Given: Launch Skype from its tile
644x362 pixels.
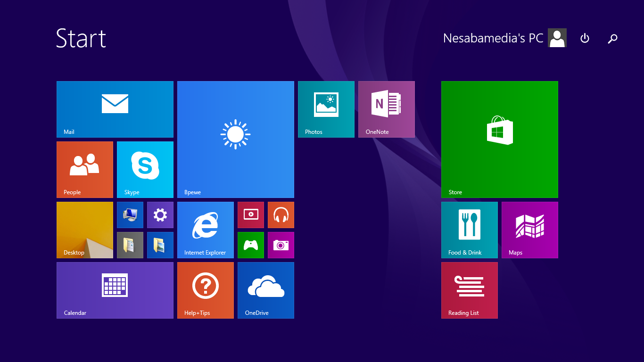Looking at the screenshot, I should click(x=145, y=170).
